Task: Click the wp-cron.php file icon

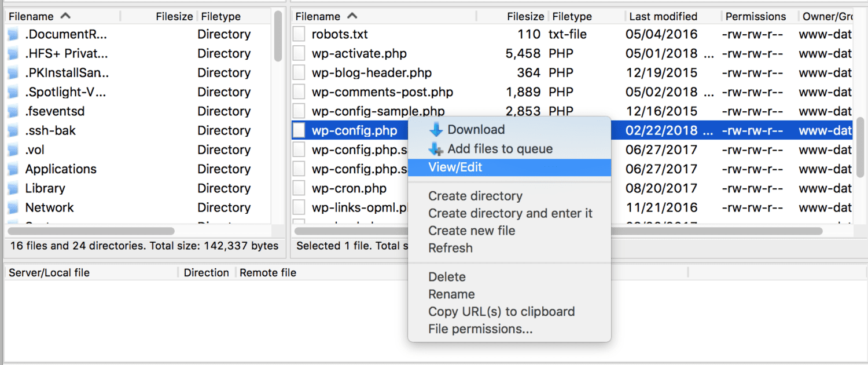Action: point(299,188)
